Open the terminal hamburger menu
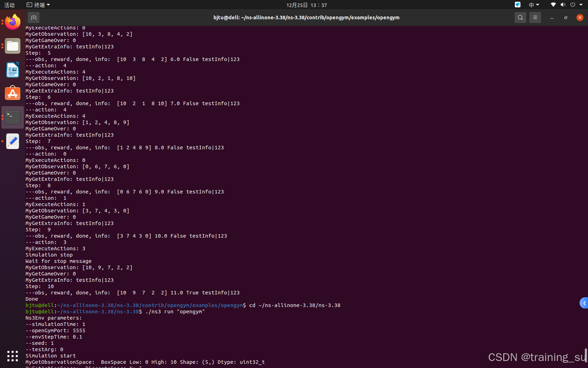This screenshot has width=588, height=368. [535, 17]
